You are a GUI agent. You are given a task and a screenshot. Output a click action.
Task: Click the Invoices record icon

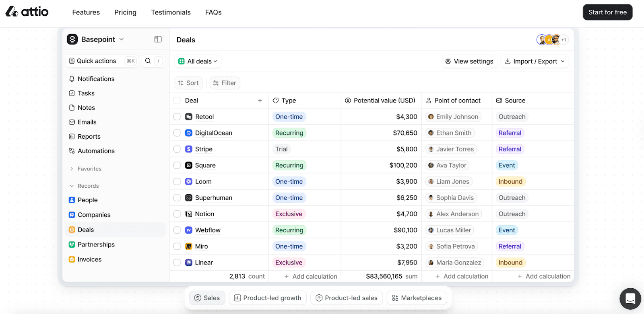72,259
